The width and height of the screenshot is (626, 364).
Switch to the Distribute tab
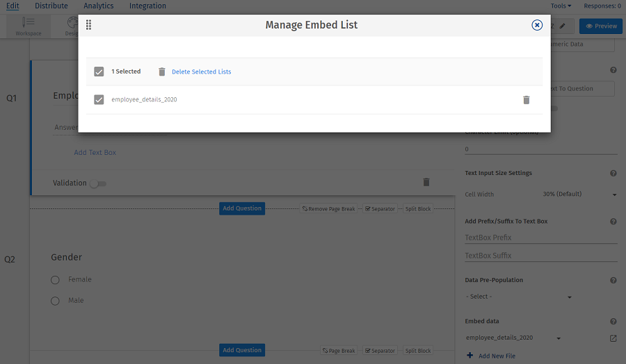click(51, 6)
